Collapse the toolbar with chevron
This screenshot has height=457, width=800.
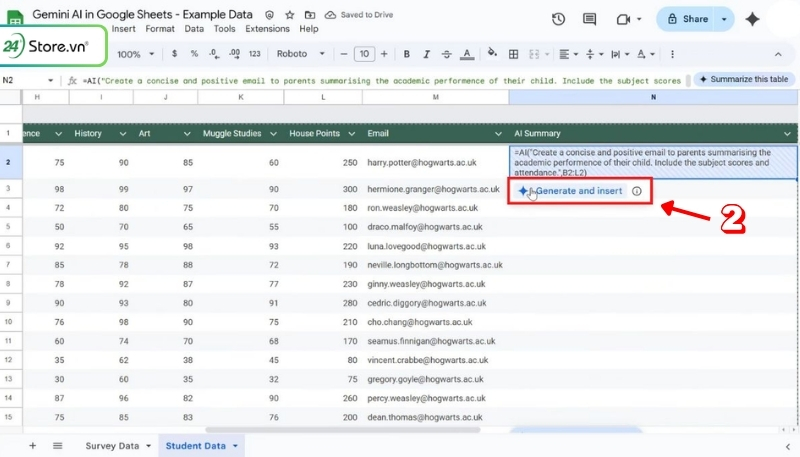point(778,54)
